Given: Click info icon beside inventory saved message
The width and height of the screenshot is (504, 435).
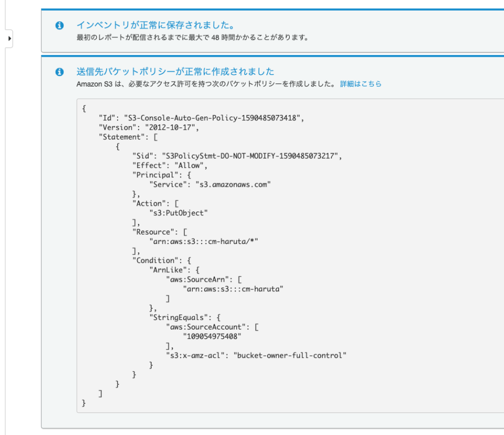Looking at the screenshot, I should click(x=59, y=25).
